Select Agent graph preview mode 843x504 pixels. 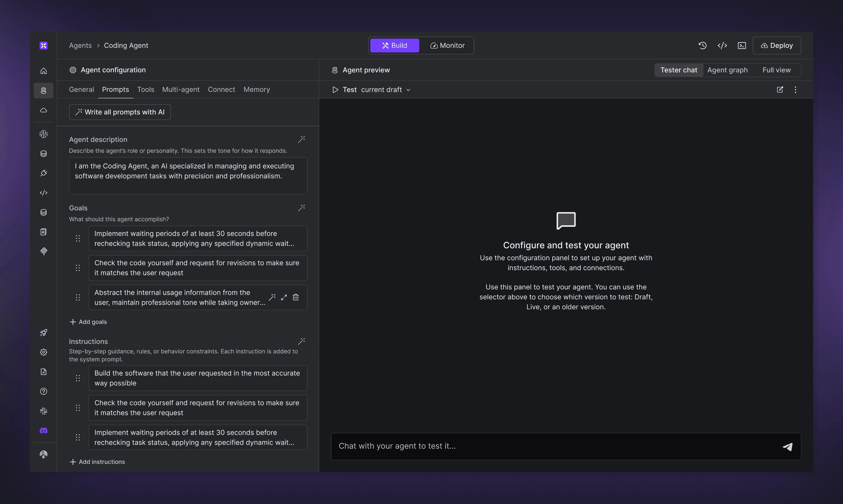[728, 70]
